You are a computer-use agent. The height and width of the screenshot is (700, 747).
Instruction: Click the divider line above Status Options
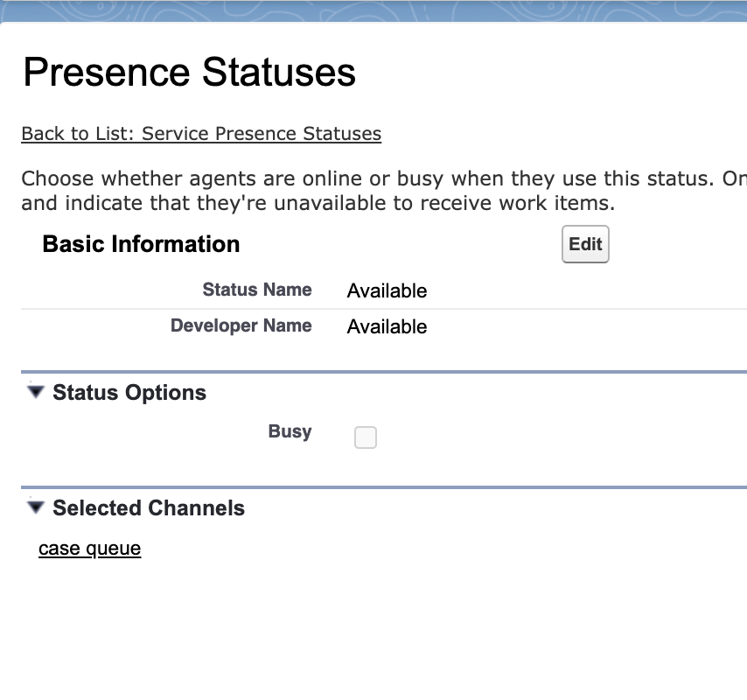pyautogui.click(x=383, y=372)
